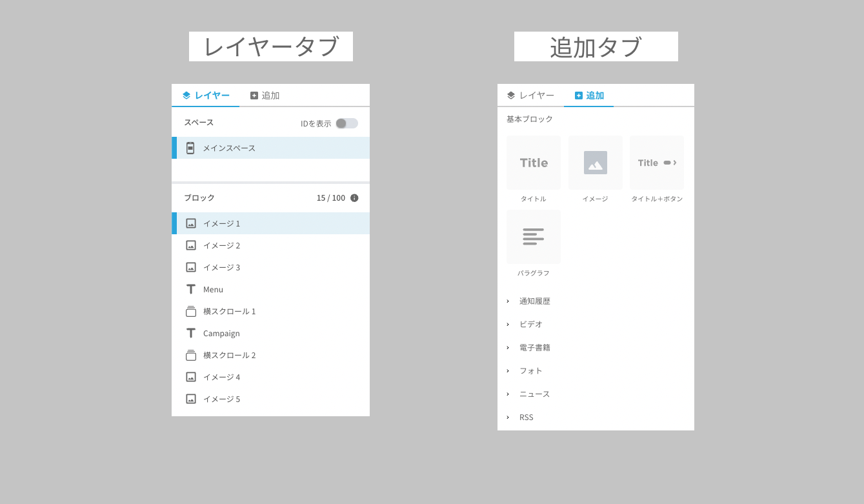Click the image icon beside イメージ 1
The height and width of the screenshot is (504, 864).
(191, 223)
